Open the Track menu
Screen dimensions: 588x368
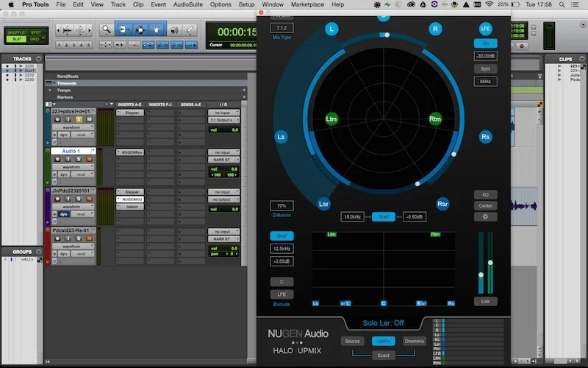(x=118, y=4)
